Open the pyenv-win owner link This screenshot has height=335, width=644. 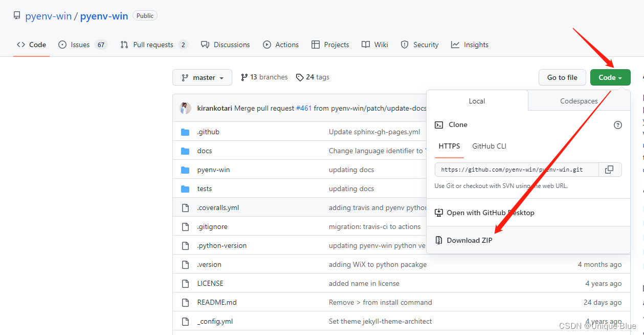(x=49, y=16)
